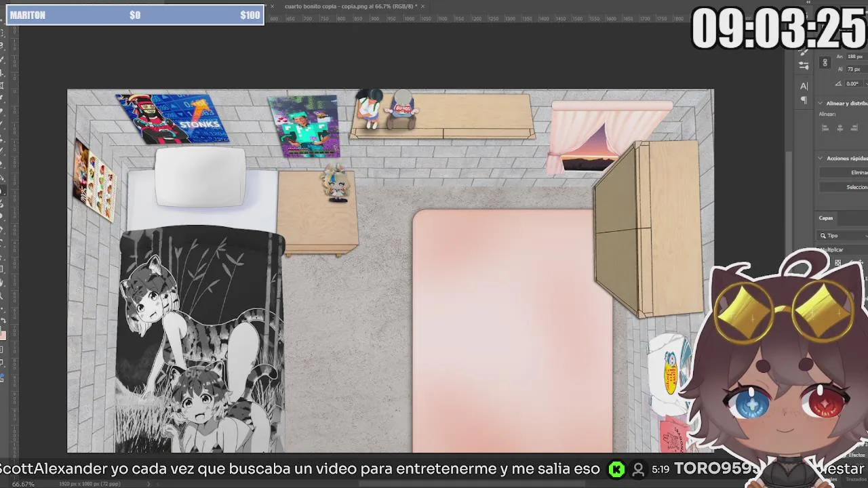Image resolution: width=868 pixels, height=488 pixels.
Task: Click the pink rug on the canvas
Action: [512, 330]
